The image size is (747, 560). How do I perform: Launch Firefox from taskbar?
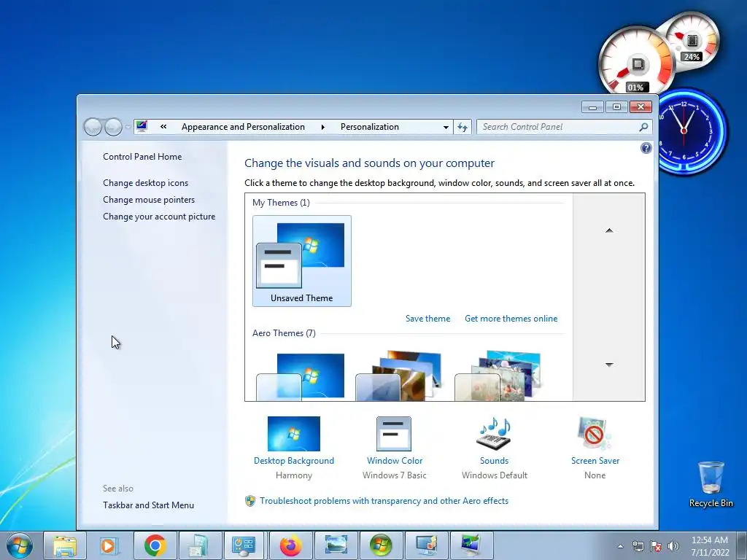tap(290, 545)
